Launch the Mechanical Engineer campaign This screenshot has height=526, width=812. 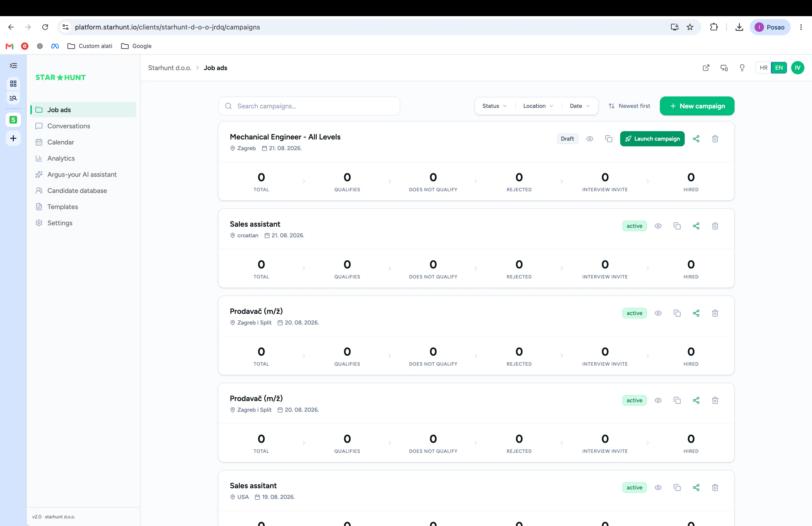coord(652,139)
